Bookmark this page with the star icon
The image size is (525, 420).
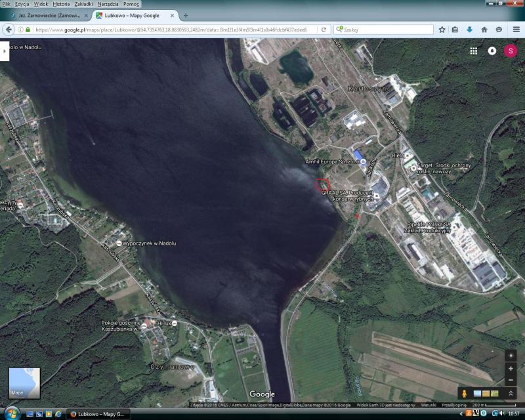pos(442,30)
